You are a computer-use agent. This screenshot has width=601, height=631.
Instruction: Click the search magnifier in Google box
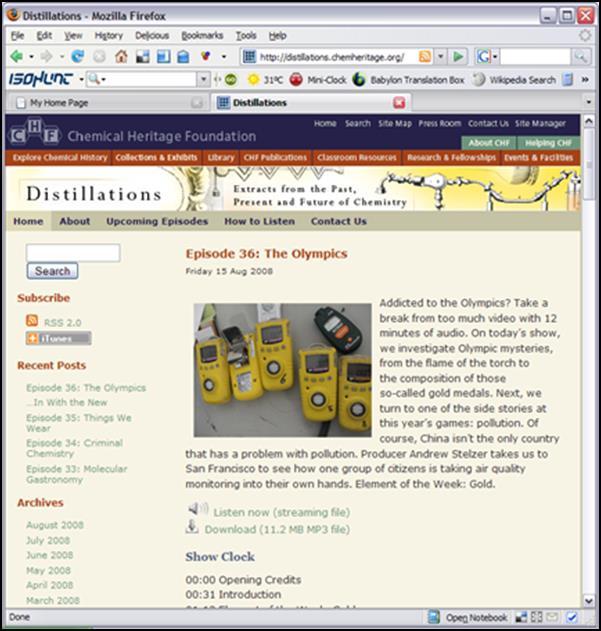[x=580, y=57]
